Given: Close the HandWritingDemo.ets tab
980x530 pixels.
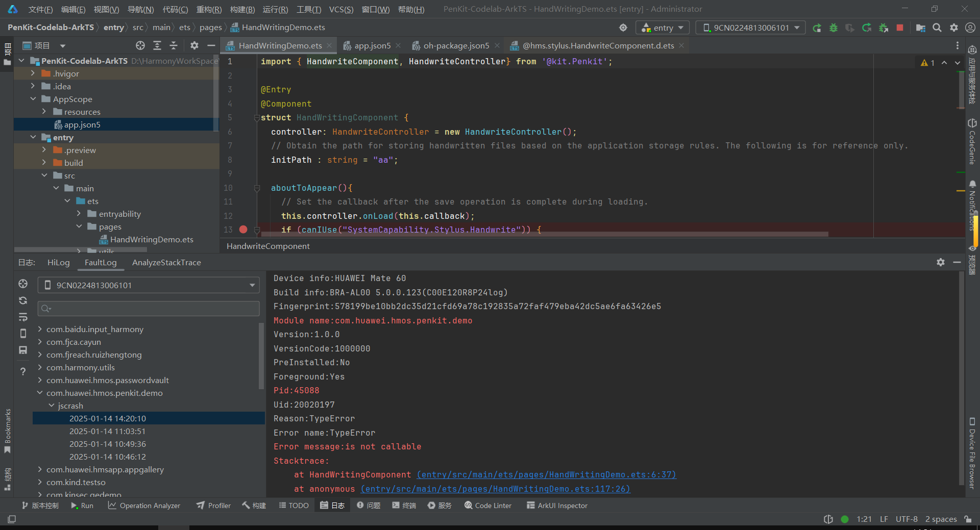Looking at the screenshot, I should [330, 46].
